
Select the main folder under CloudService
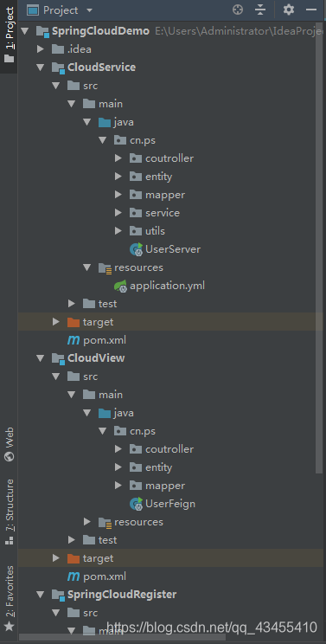111,104
